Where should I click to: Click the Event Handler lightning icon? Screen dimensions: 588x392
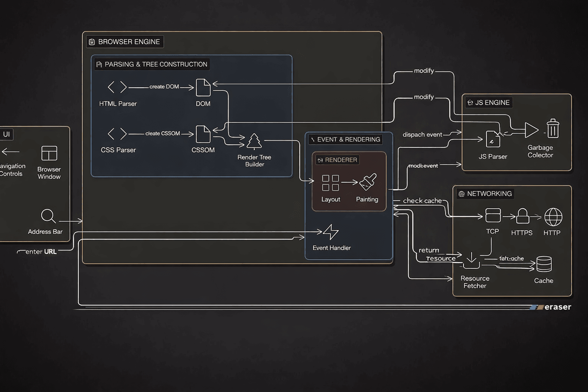(x=331, y=232)
